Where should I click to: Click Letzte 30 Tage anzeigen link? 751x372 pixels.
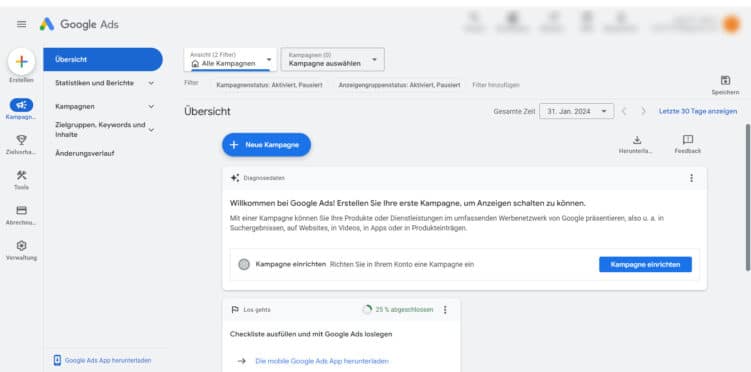698,111
